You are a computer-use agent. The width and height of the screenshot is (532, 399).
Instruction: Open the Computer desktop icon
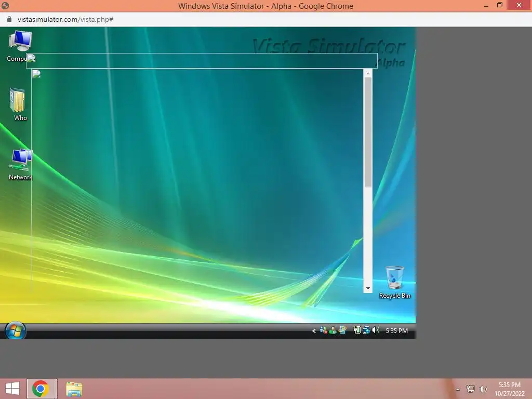click(20, 46)
